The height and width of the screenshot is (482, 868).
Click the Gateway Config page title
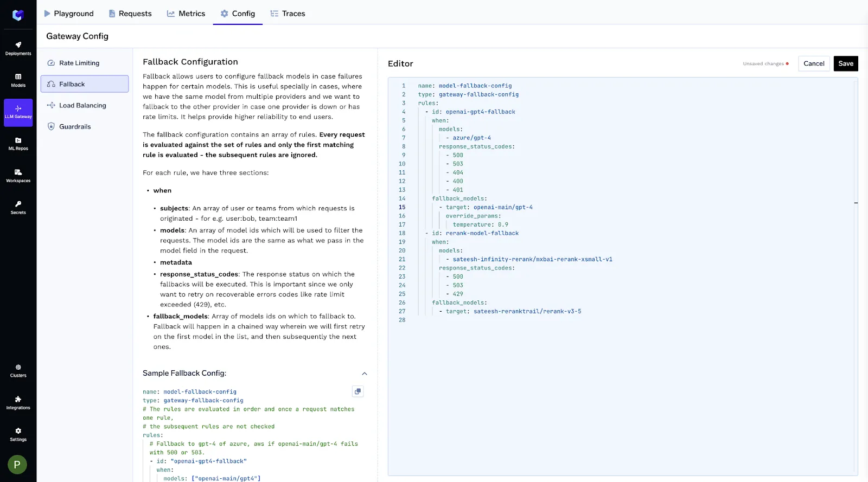coord(77,36)
